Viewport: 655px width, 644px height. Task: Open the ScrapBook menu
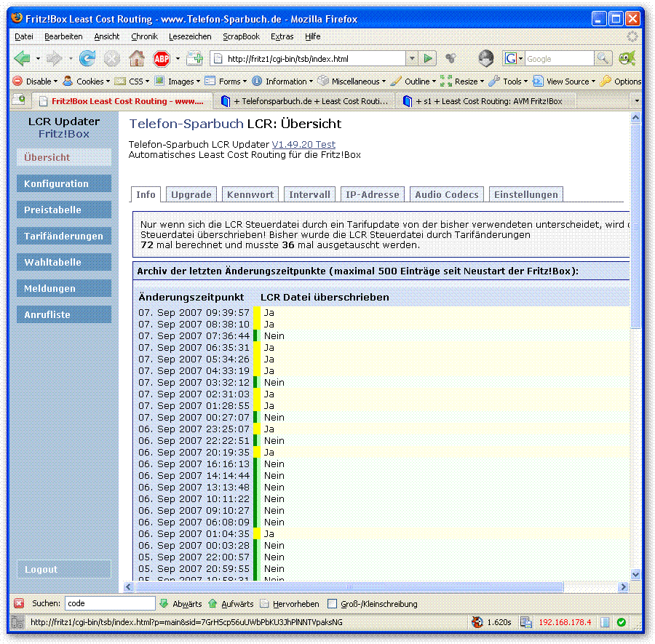242,36
